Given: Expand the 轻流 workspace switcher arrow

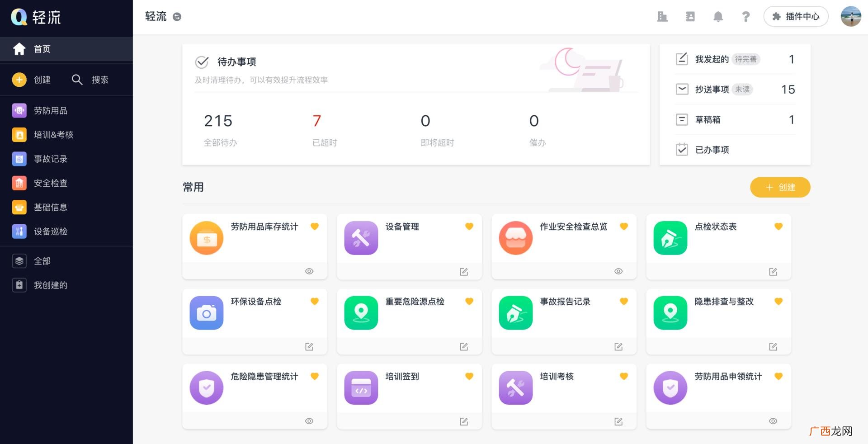Looking at the screenshot, I should (x=177, y=17).
